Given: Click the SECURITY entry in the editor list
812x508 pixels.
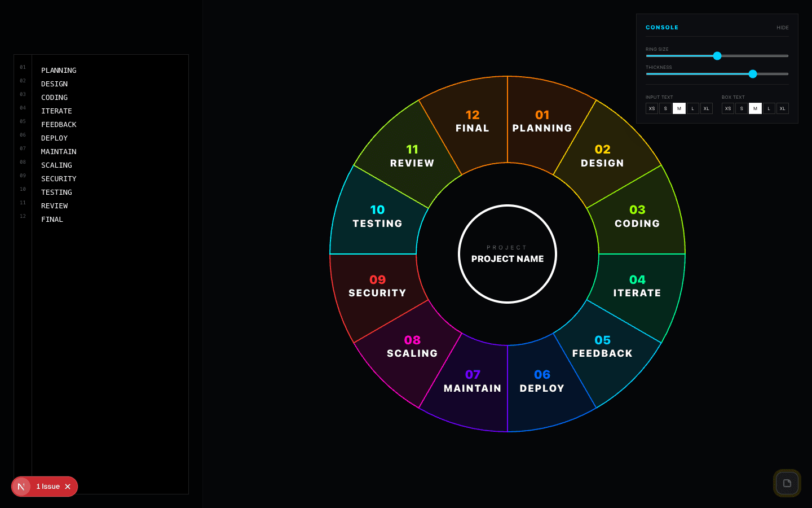Looking at the screenshot, I should (x=59, y=178).
